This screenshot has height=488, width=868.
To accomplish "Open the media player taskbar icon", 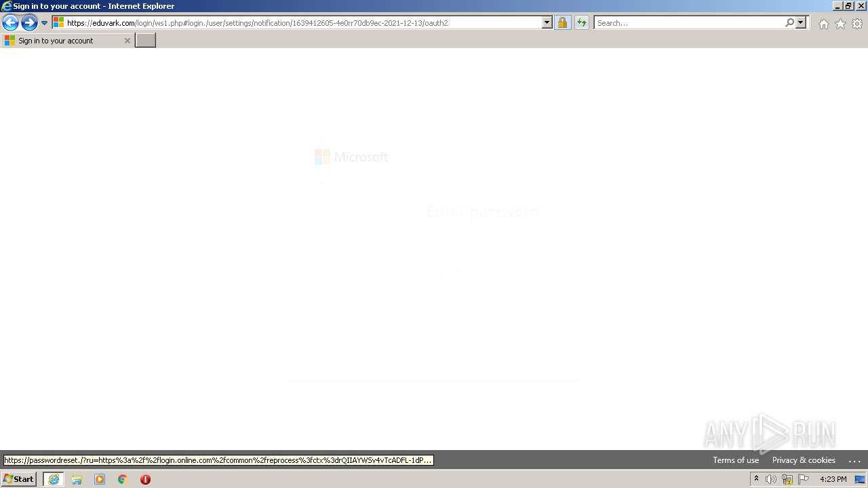I will click(100, 479).
